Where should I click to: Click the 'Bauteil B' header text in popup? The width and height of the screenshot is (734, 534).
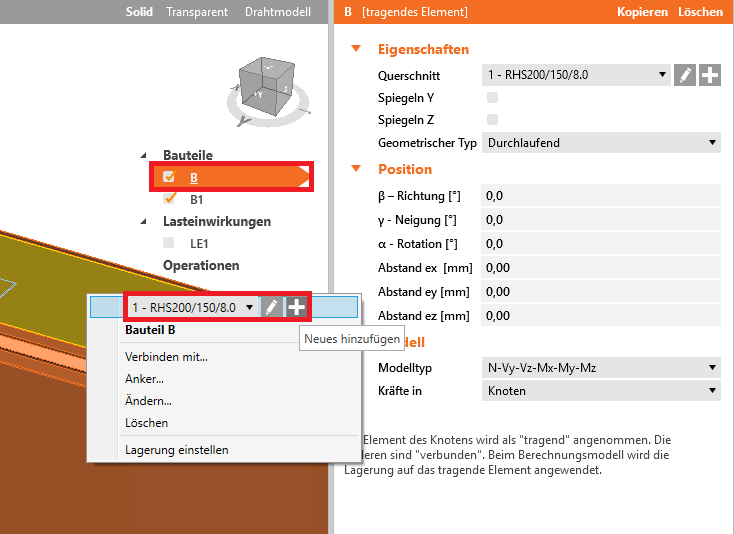tap(150, 330)
